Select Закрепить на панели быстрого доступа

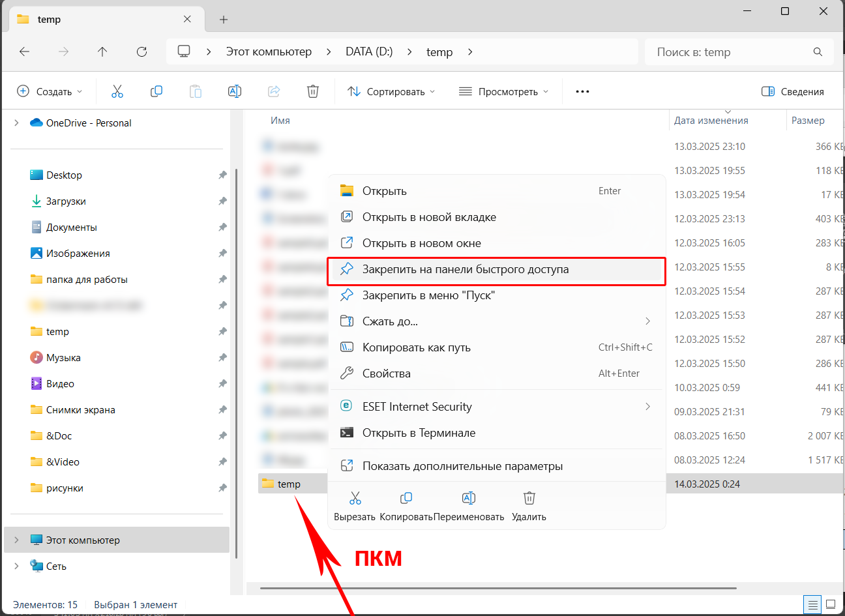[x=497, y=269]
